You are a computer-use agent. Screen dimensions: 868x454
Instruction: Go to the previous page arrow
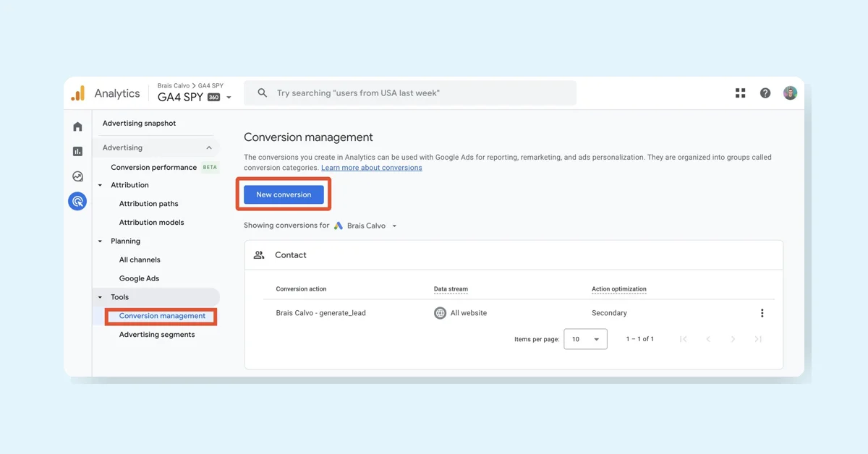708,339
